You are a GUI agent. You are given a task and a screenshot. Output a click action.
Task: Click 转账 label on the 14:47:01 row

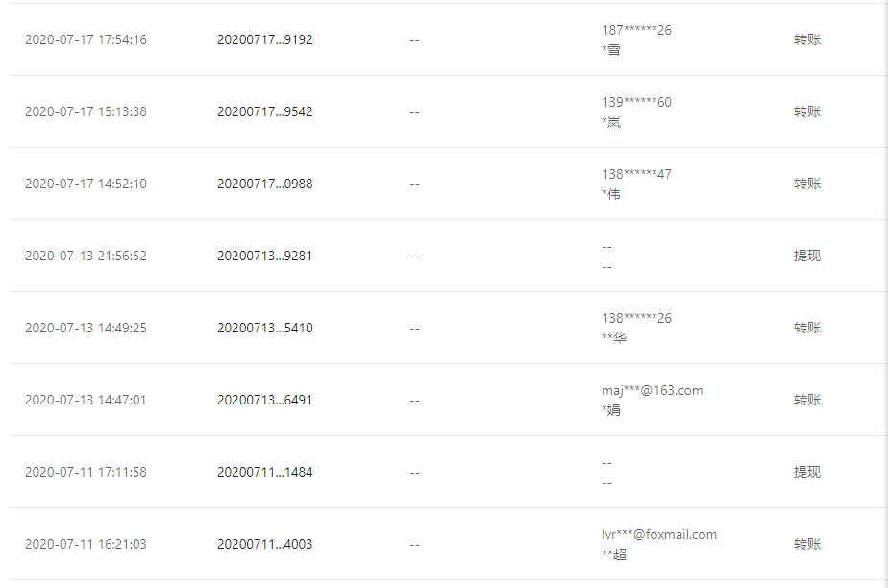tap(806, 400)
